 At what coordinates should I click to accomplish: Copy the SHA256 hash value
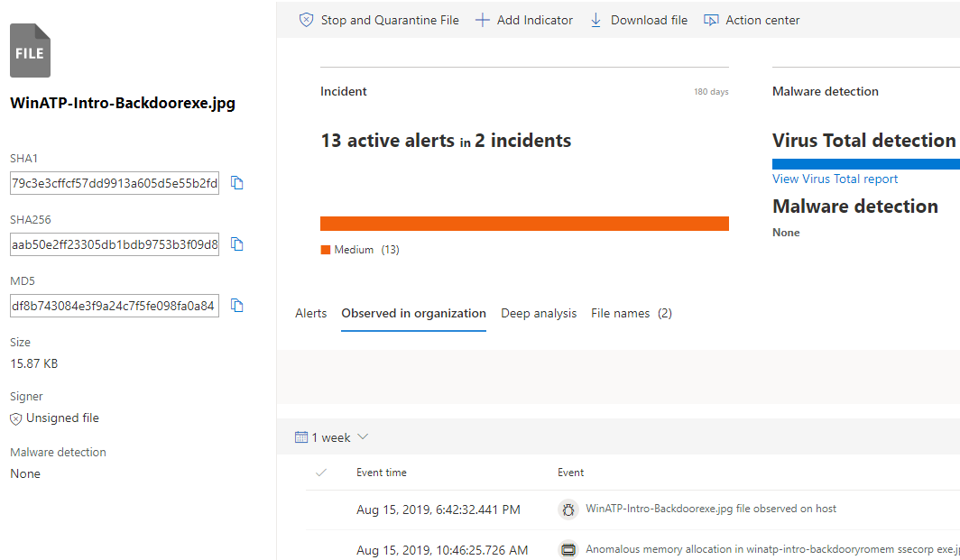237,244
